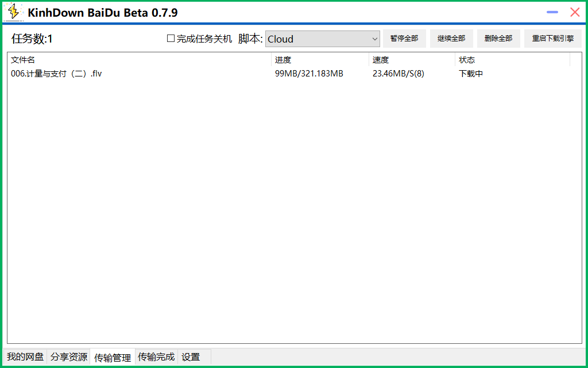Click the dropdown arrow beside Cloud
The height and width of the screenshot is (368, 588).
(374, 39)
